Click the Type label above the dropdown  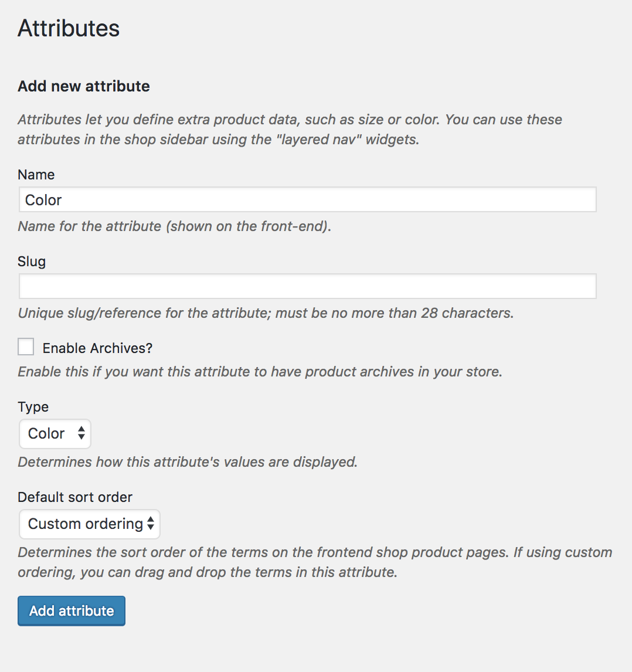pyautogui.click(x=33, y=407)
